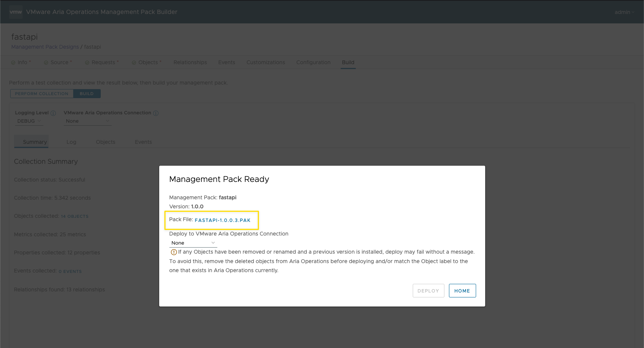Click the VMware logo icon

click(16, 12)
